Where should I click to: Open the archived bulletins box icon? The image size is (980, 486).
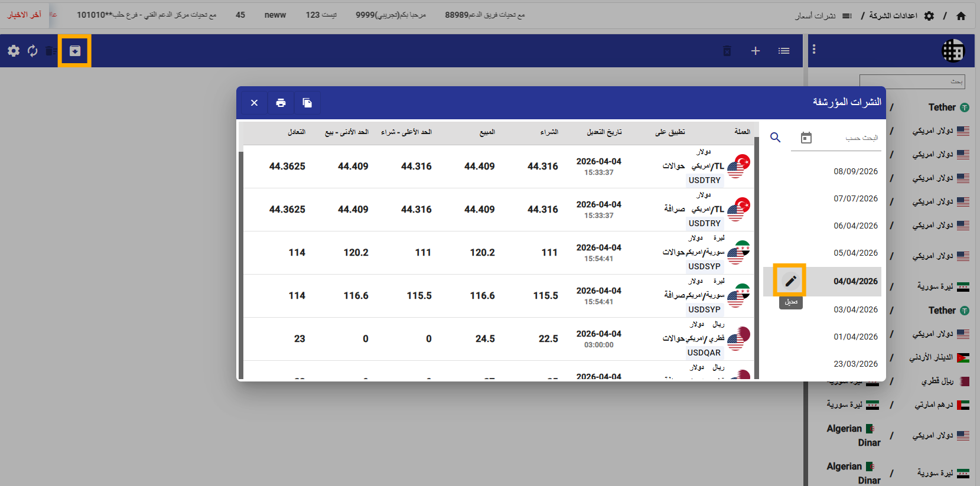[75, 51]
